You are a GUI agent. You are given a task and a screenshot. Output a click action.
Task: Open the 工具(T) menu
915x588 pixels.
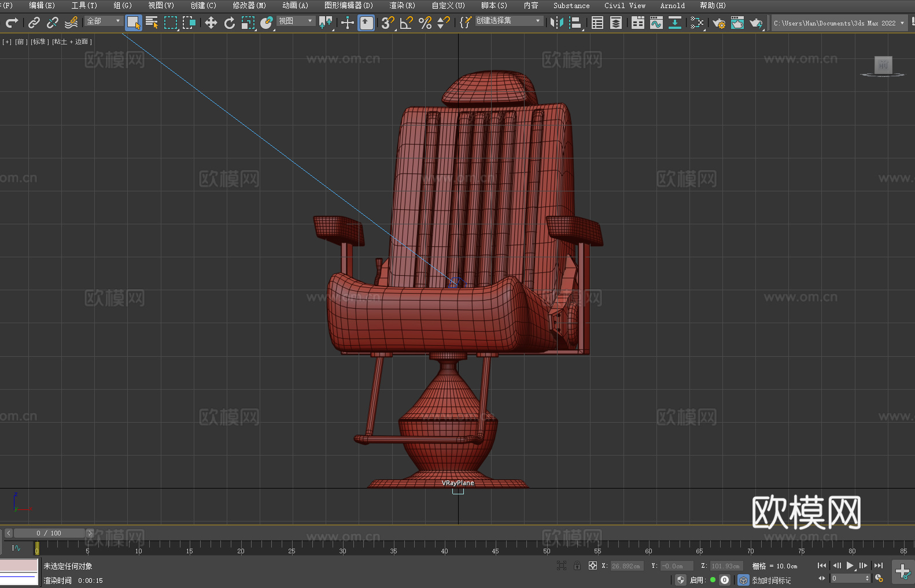84,5
